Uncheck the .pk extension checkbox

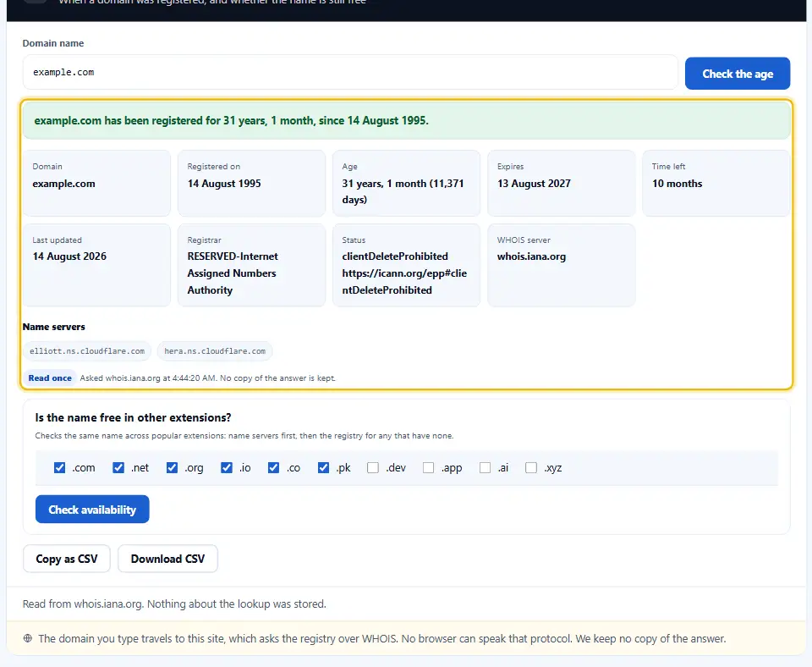click(323, 467)
